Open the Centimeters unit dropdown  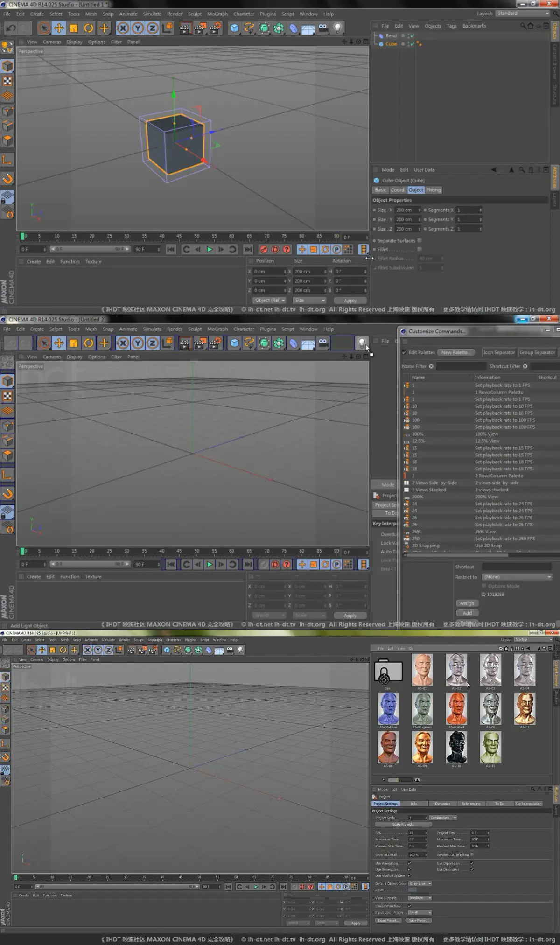pos(443,818)
